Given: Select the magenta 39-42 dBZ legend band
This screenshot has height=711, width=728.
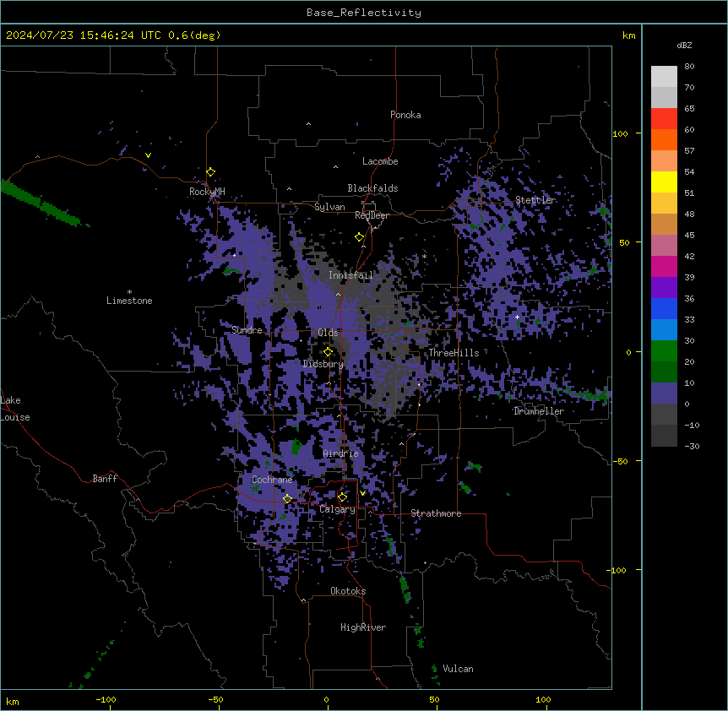Looking at the screenshot, I should coord(664,266).
